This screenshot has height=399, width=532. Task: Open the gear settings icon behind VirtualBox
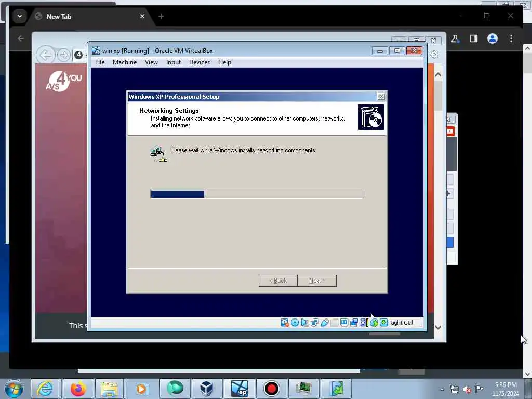434,54
